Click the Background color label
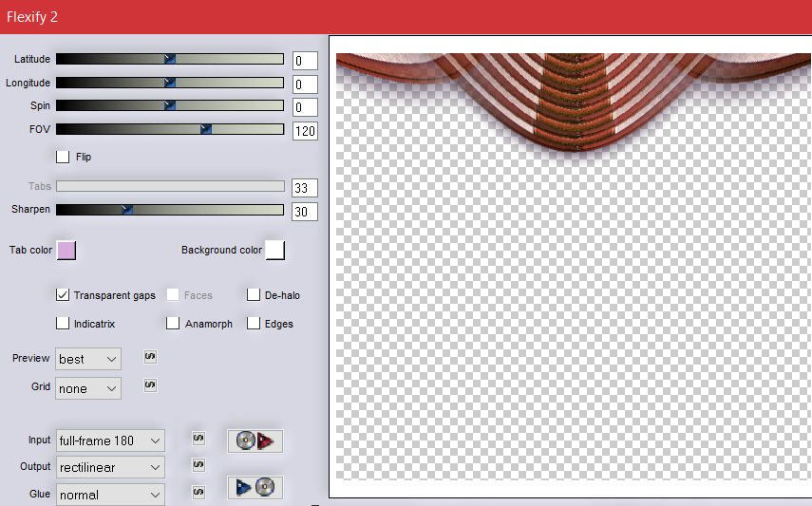This screenshot has height=506, width=812. click(221, 250)
